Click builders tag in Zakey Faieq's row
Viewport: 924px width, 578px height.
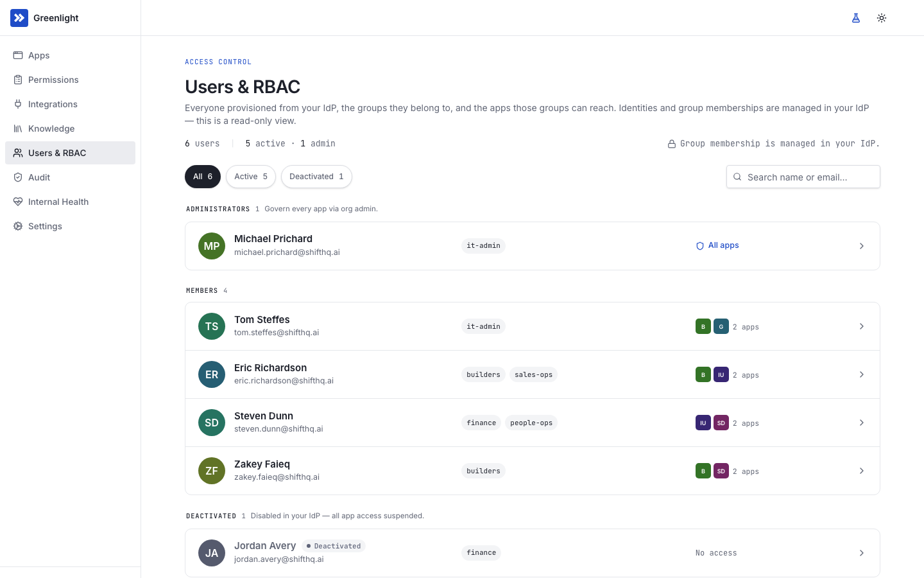(x=483, y=471)
